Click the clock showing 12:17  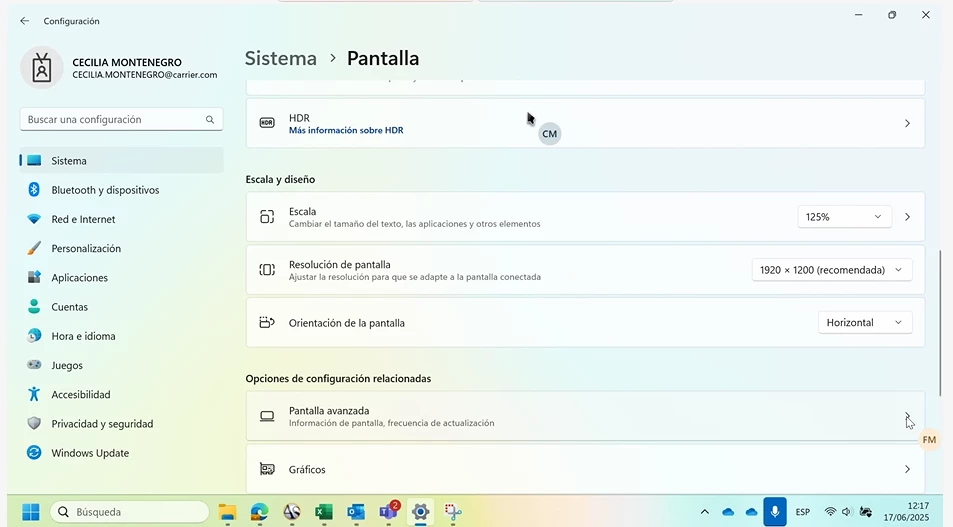pos(918,505)
